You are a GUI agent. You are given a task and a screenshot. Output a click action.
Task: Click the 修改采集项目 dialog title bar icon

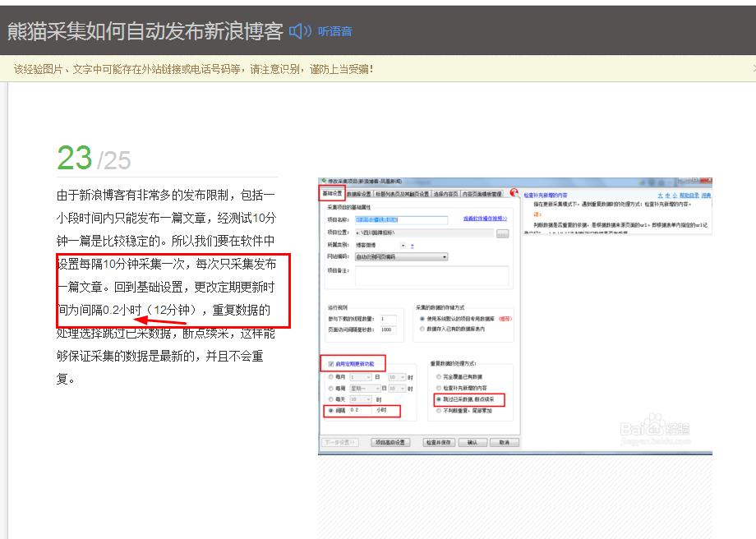tap(324, 182)
